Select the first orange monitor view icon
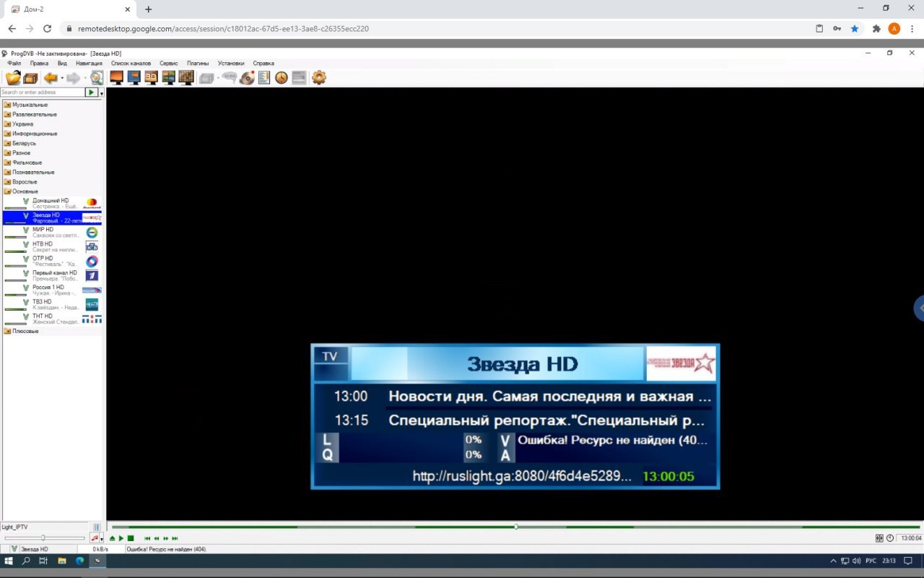This screenshot has height=578, width=924. pyautogui.click(x=116, y=78)
